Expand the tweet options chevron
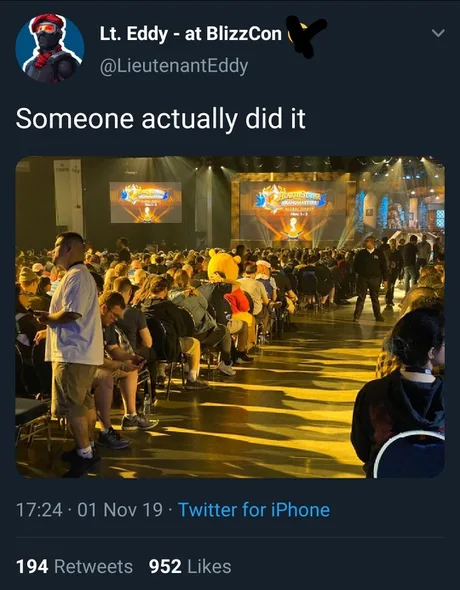460x590 pixels. point(438,33)
